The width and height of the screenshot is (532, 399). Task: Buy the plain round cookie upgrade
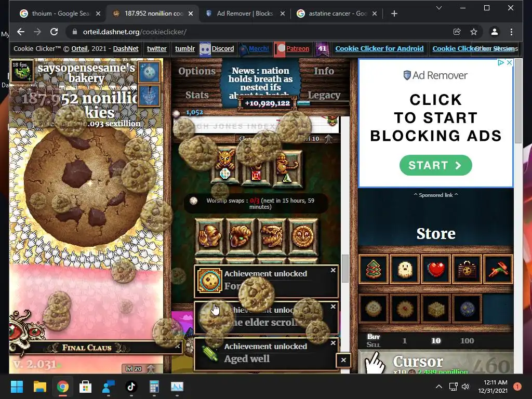(373, 309)
